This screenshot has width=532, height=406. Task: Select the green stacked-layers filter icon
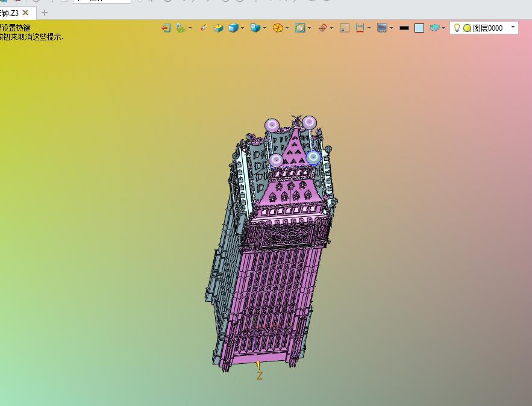181,28
